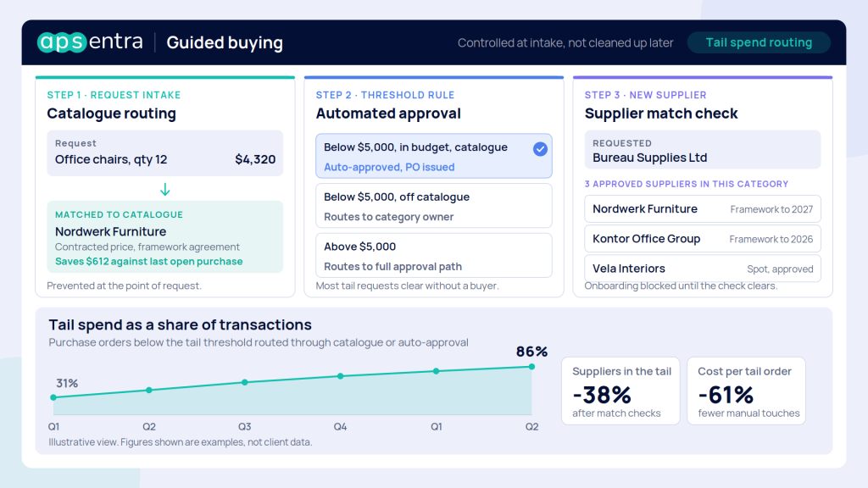Click 'Controlled at intake, not cleaned up later'
The image size is (868, 488).
pos(565,43)
